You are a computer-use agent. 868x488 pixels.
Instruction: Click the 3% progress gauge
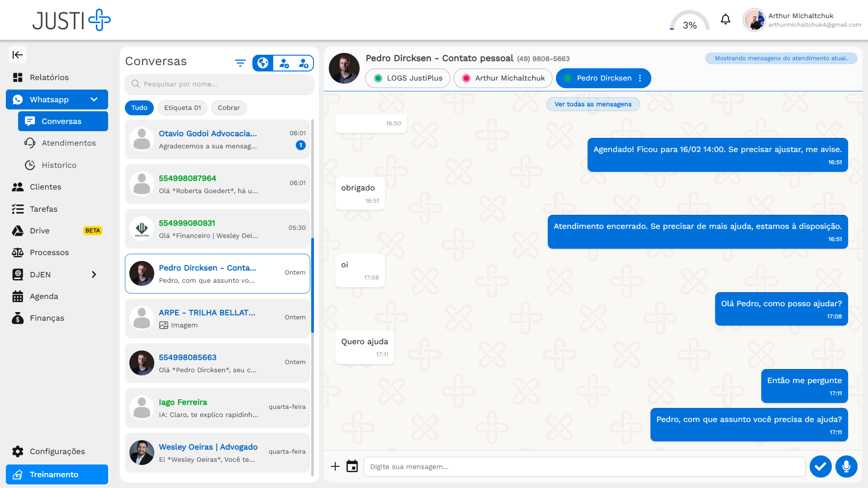[x=689, y=21]
